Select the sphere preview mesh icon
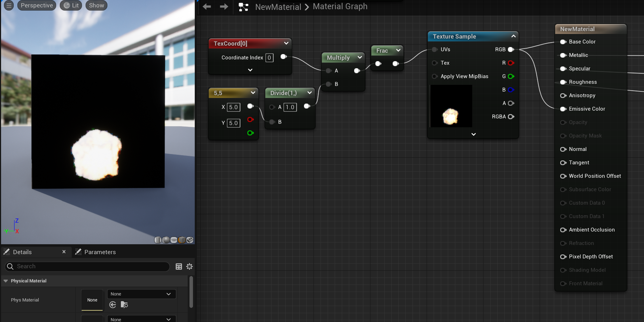The width and height of the screenshot is (644, 322). click(x=166, y=240)
